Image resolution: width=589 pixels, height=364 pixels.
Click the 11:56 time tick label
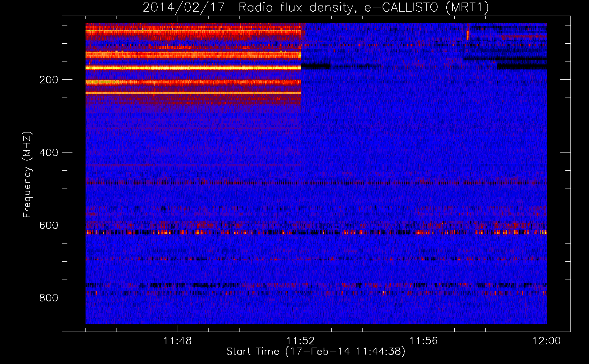point(423,341)
